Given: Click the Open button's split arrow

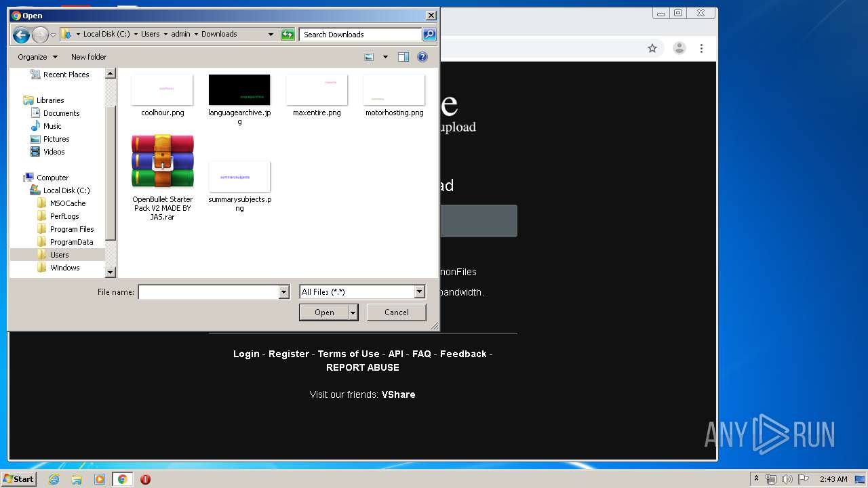Looking at the screenshot, I should coord(353,312).
